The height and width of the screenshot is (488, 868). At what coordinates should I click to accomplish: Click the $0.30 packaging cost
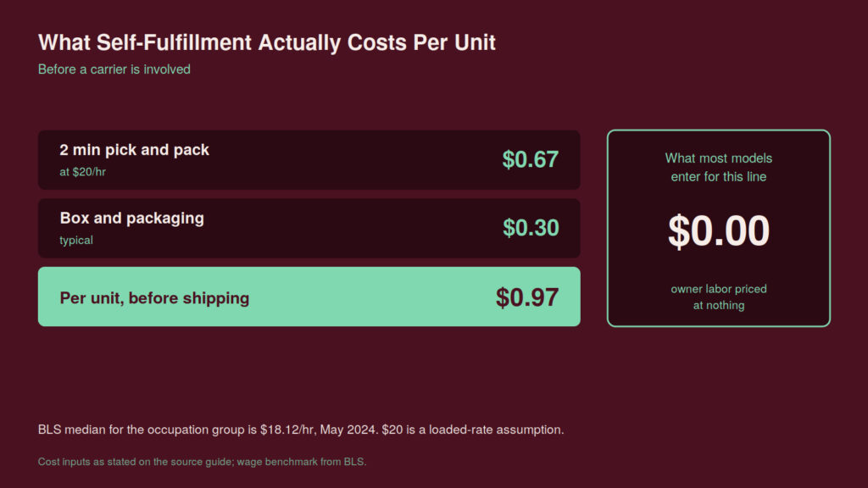tap(531, 227)
